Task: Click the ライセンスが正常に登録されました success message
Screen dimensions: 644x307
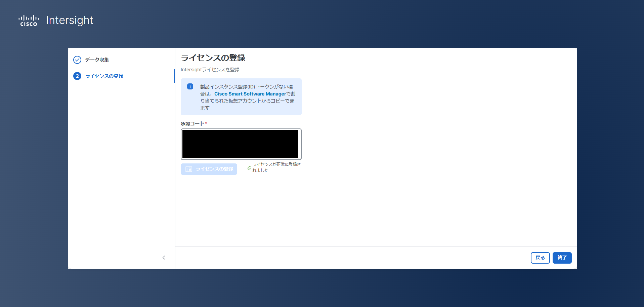Action: point(276,167)
